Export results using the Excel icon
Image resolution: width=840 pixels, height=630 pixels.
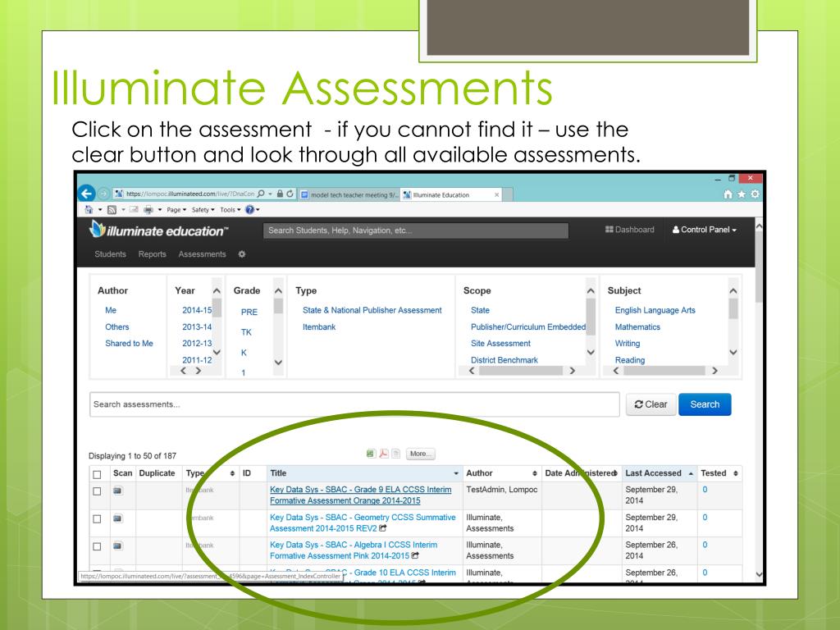[x=371, y=454]
